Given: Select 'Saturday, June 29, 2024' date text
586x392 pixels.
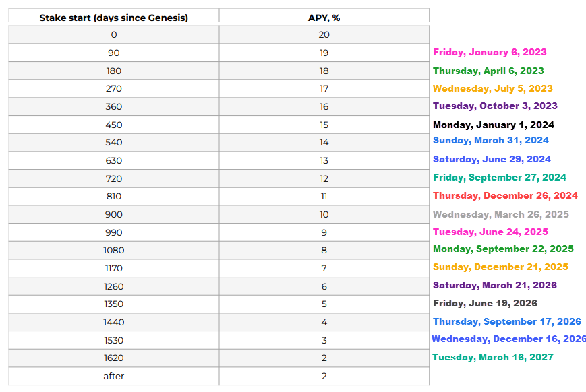Looking at the screenshot, I should pos(492,159).
